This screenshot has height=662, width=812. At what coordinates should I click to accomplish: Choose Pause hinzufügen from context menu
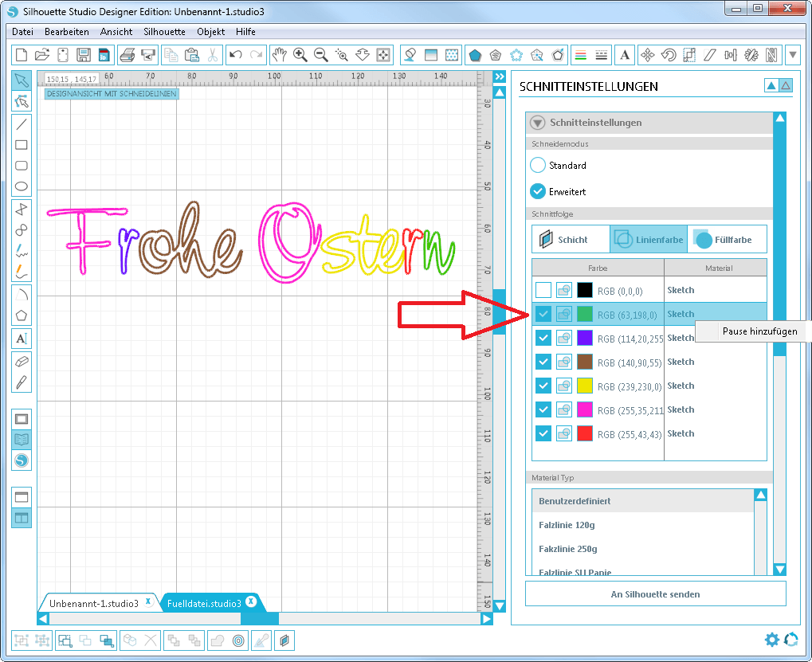click(x=753, y=331)
